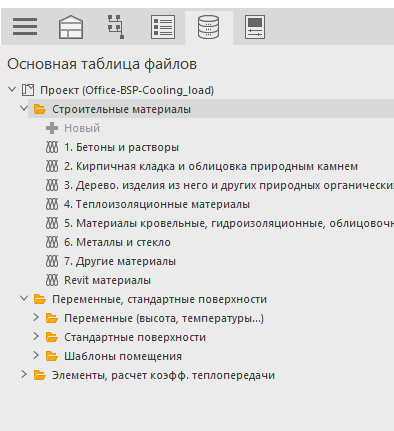Click the Основная таблица файлов heading

click(102, 64)
